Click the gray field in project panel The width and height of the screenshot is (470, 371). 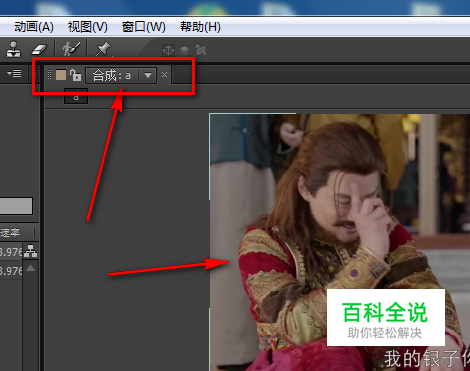tap(16, 206)
